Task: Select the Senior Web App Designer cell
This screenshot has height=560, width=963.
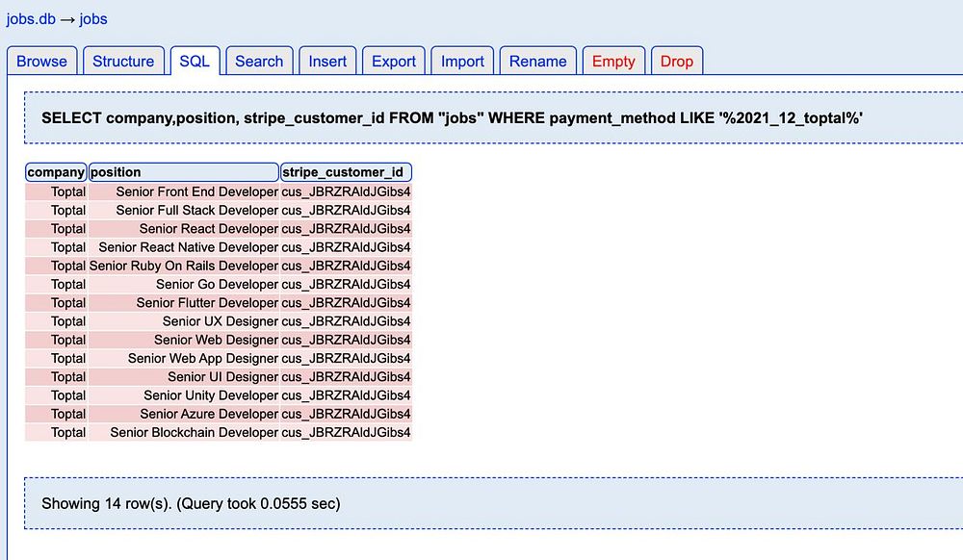Action: pyautogui.click(x=184, y=358)
